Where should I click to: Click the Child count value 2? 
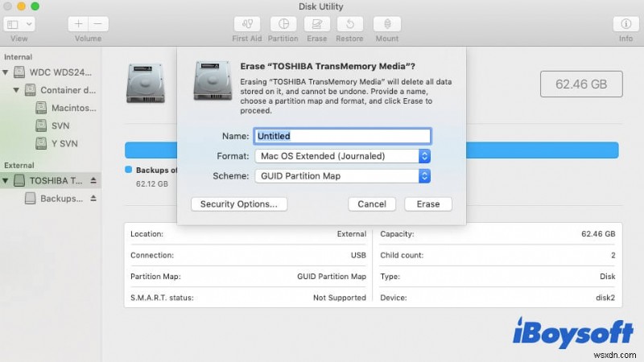point(613,255)
